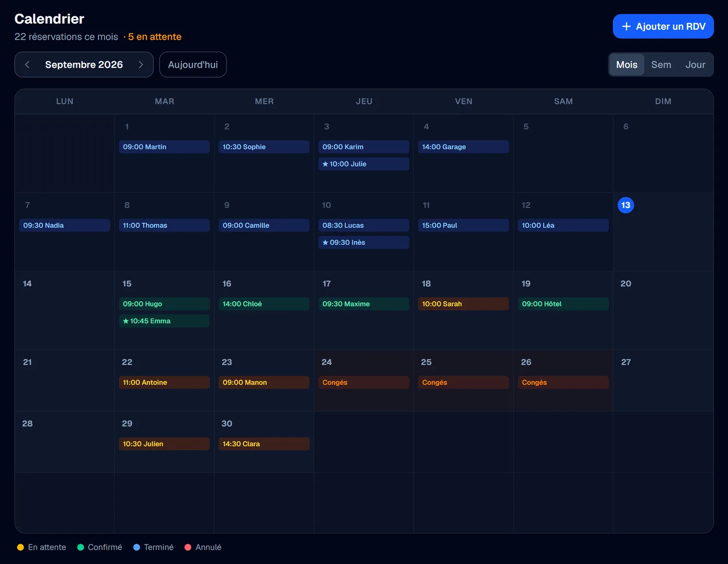Open the 09:00 Manon appointment

click(x=264, y=383)
